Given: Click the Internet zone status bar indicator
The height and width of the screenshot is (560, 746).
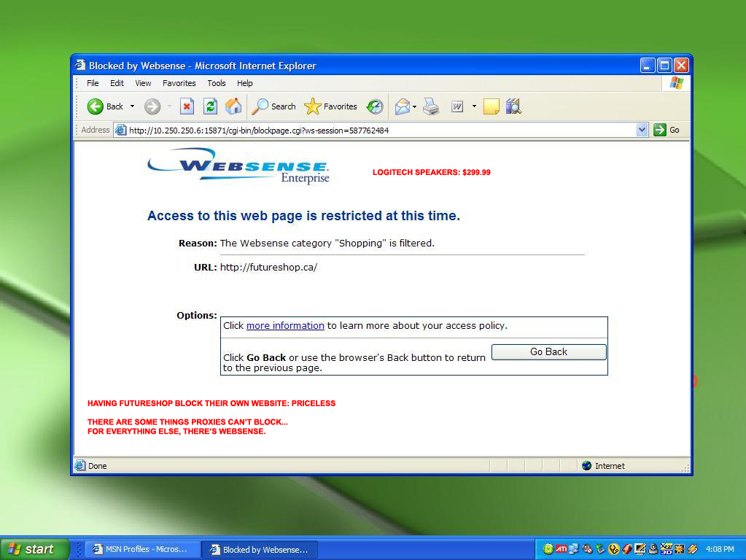Looking at the screenshot, I should [603, 466].
